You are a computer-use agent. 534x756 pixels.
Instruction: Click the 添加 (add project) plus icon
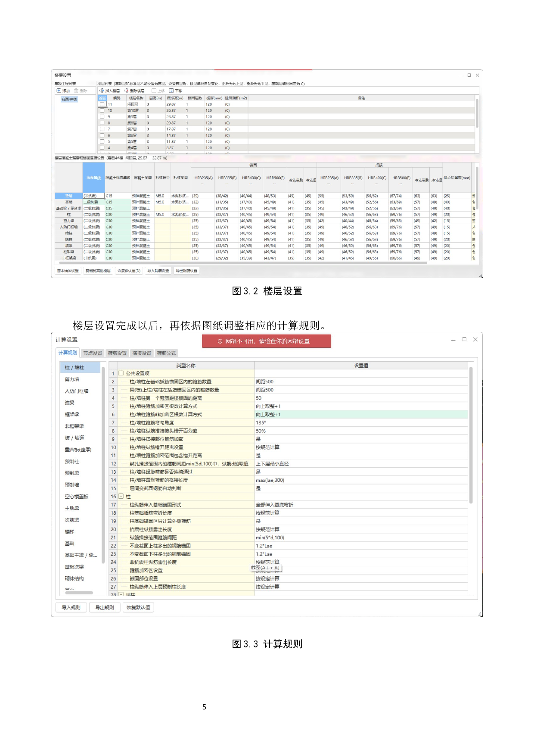pos(59,91)
